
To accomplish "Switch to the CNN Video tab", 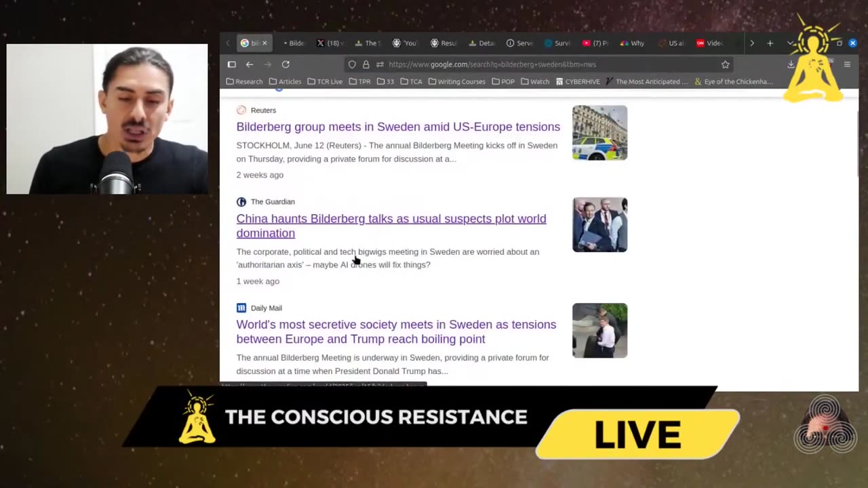I will 709,43.
